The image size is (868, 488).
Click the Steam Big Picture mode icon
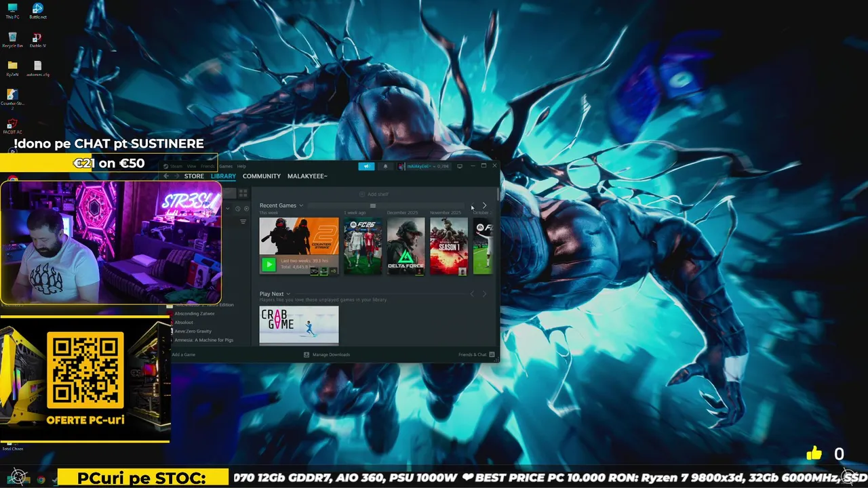pyautogui.click(x=460, y=166)
